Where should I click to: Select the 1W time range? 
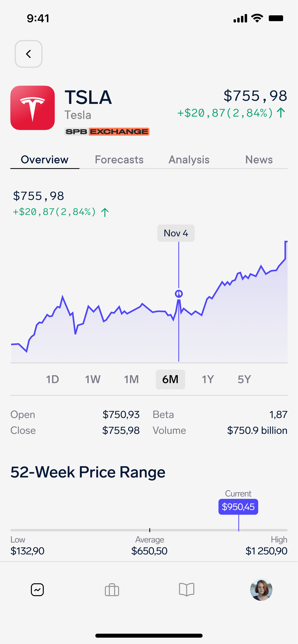(x=93, y=379)
